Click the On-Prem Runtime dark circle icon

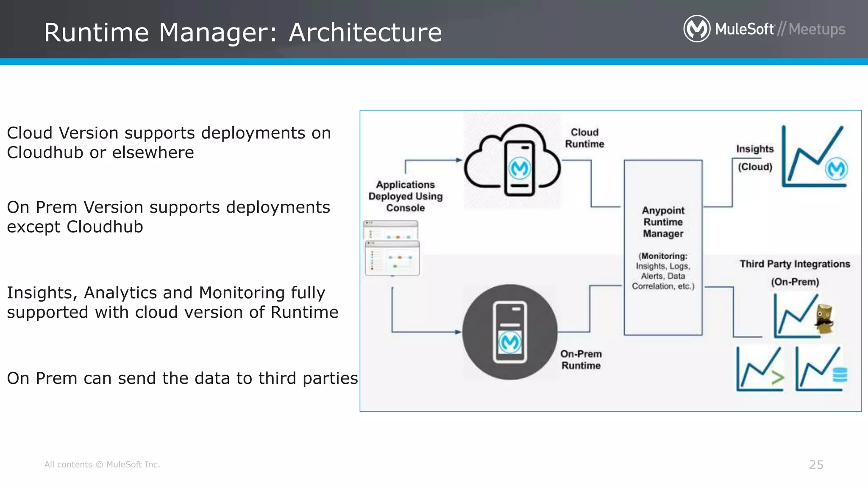[510, 332]
